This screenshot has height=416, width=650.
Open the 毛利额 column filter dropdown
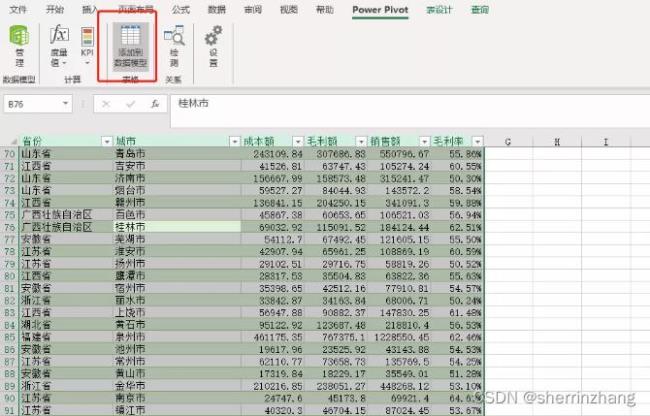[x=361, y=142]
